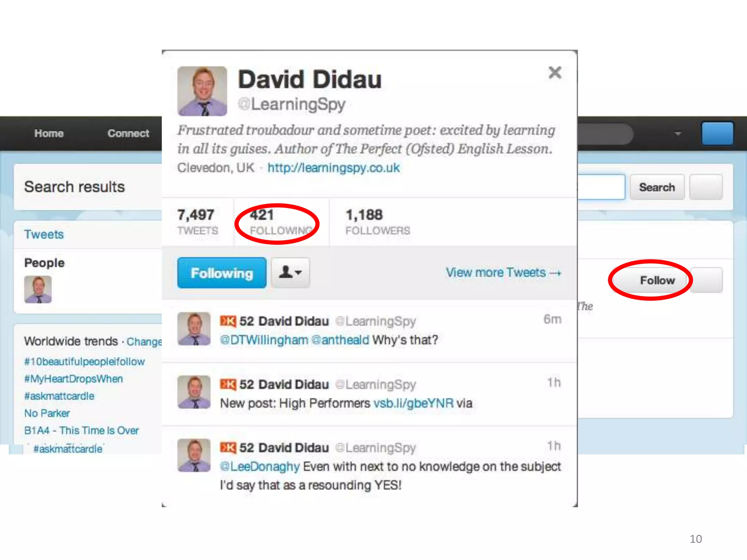Open the learningspy.co.uk website link

click(x=333, y=168)
